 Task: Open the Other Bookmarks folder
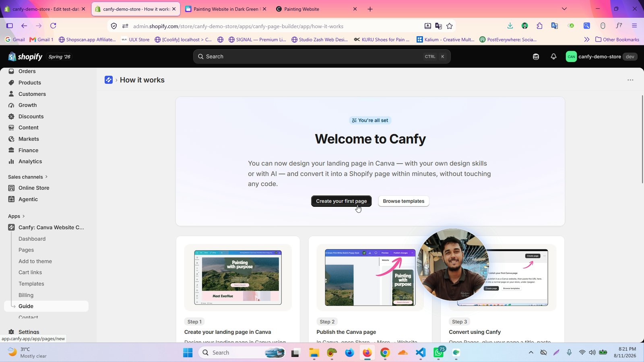(617, 39)
